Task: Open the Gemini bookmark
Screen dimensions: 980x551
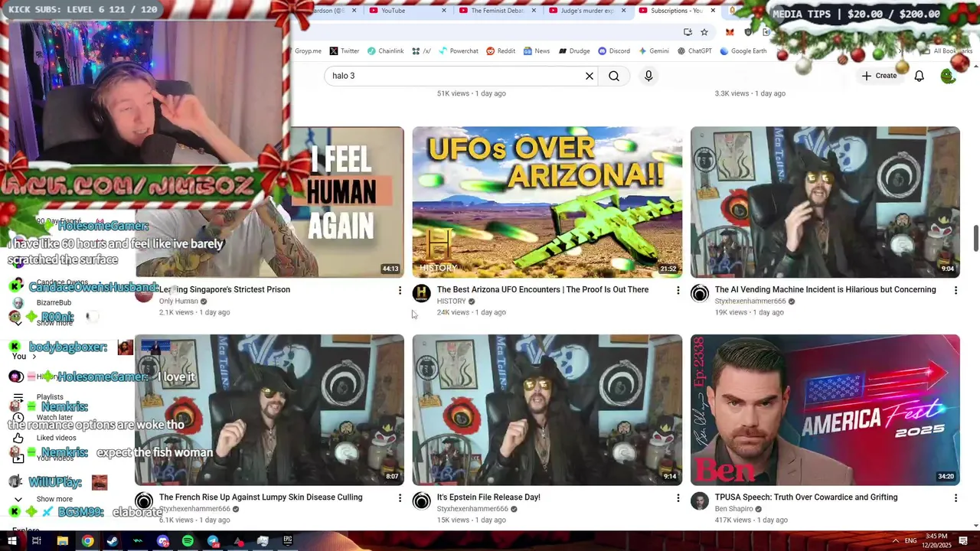Action: pos(653,51)
